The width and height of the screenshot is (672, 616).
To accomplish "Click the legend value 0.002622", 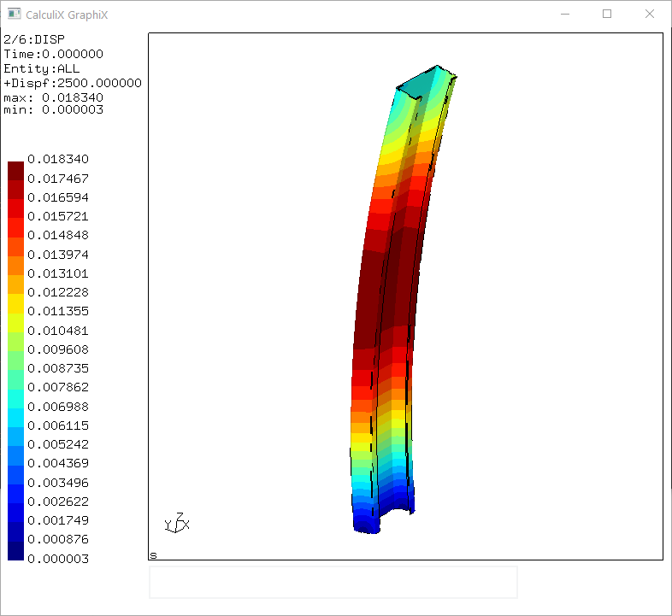I will coord(58,502).
